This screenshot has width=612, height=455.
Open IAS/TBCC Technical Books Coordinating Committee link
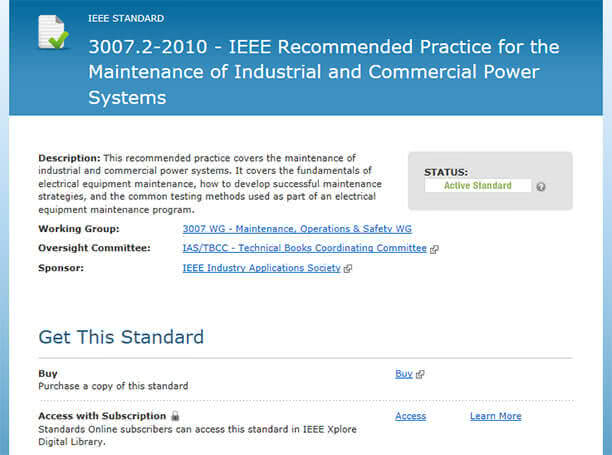304,248
